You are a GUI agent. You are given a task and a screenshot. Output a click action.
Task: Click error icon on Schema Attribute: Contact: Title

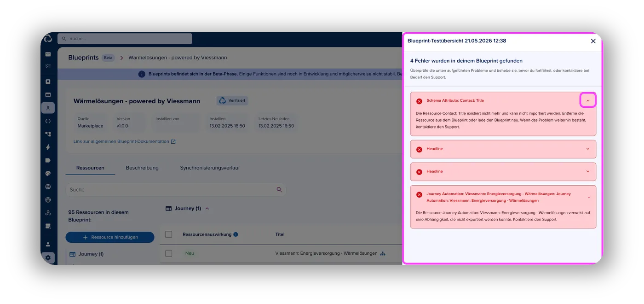coord(419,101)
